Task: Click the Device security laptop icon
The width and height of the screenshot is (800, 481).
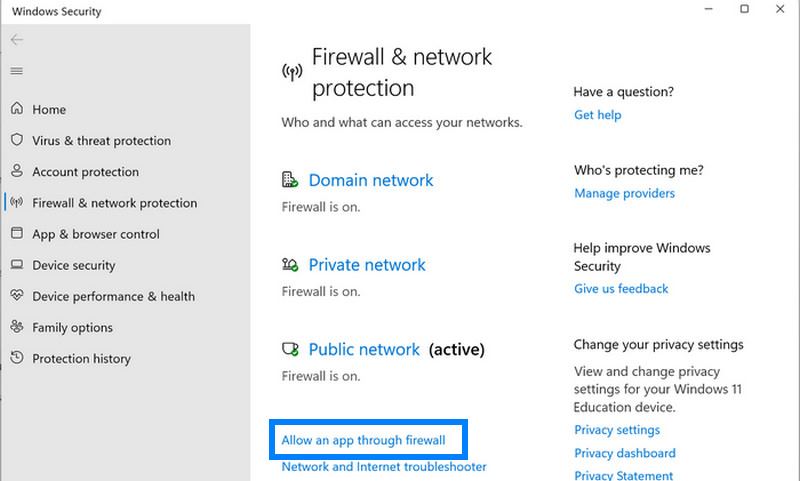Action: pos(17,265)
